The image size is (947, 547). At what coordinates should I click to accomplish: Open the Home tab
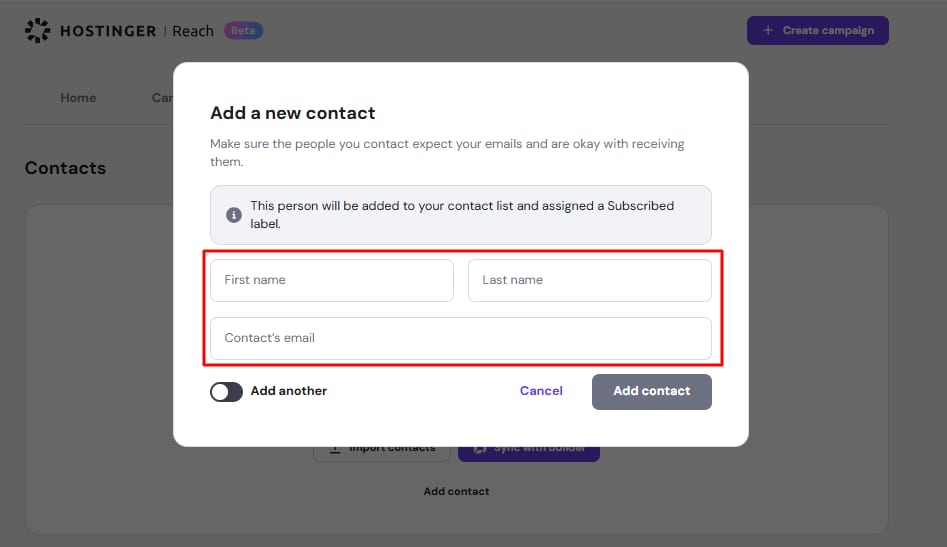78,98
